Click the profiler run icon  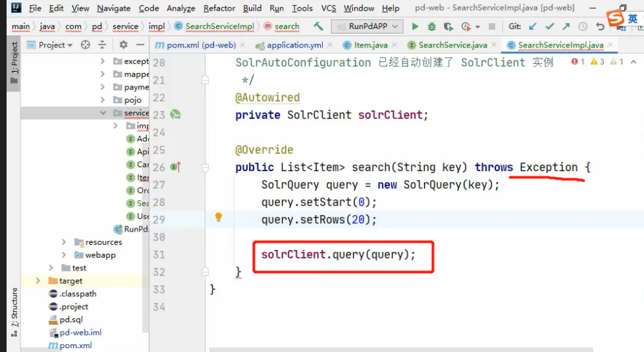tap(466, 27)
